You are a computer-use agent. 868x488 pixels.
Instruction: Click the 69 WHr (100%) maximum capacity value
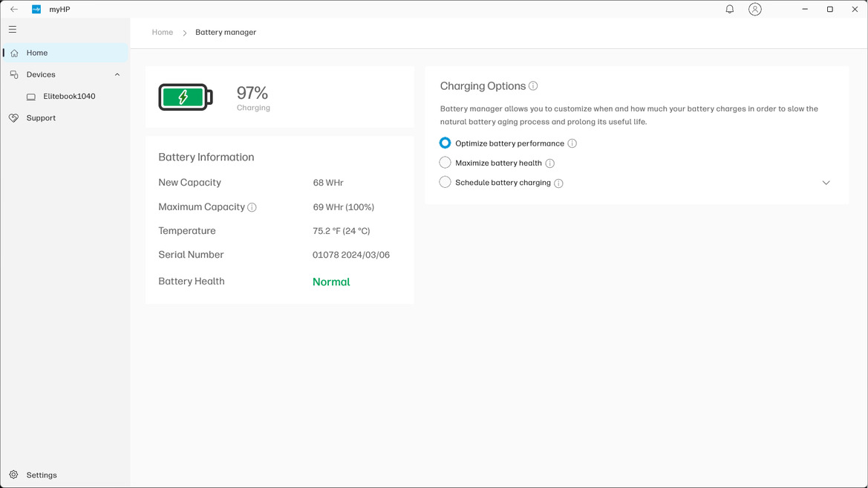tap(344, 207)
